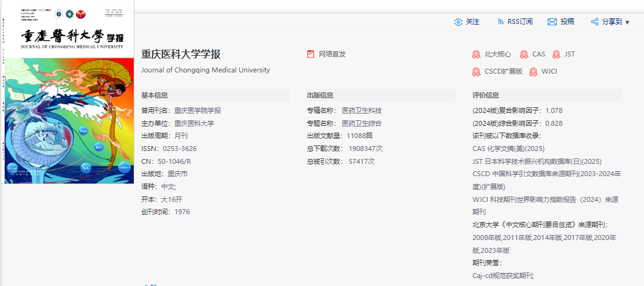Click the 开本 大16开 row
Image resolution: width=644 pixels, height=286 pixels.
[161, 199]
